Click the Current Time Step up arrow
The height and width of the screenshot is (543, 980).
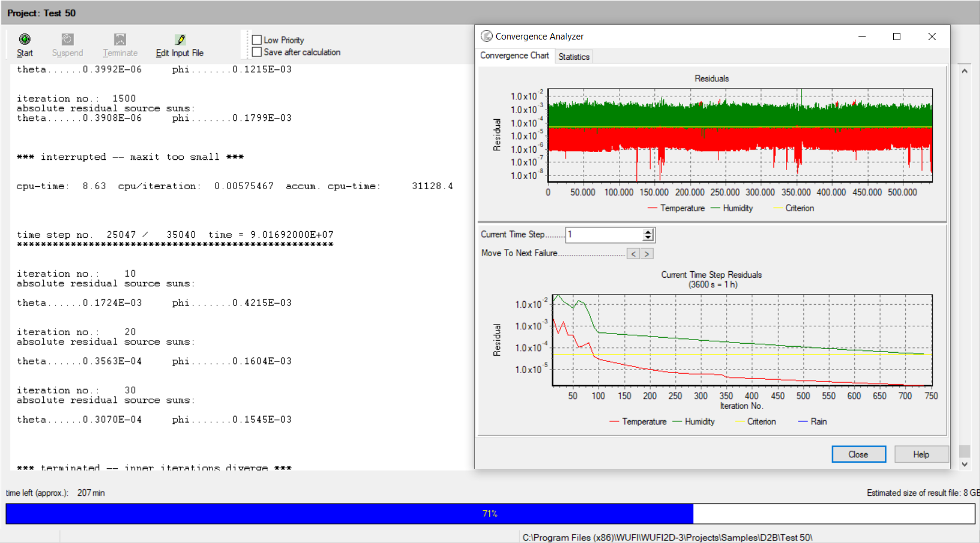pos(648,231)
